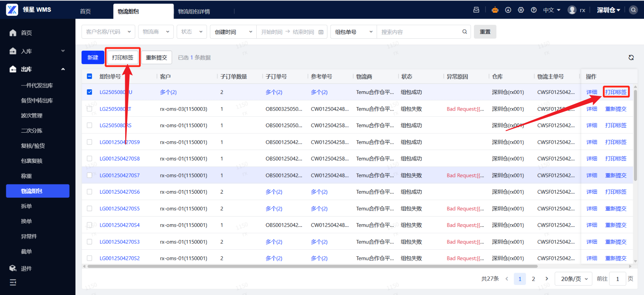The image size is (644, 295).
Task: Toggle the select-all checkbox in header
Action: point(89,77)
